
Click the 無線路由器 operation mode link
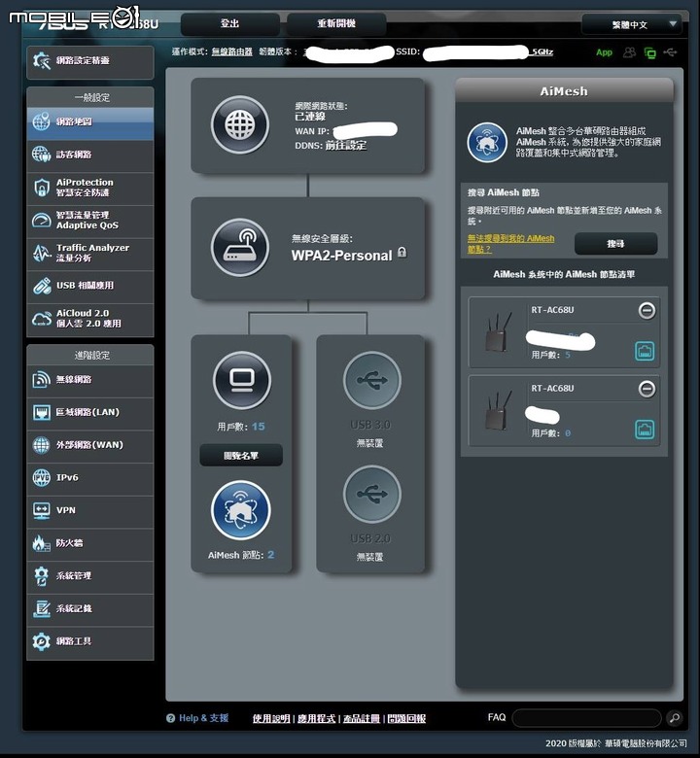point(231,52)
